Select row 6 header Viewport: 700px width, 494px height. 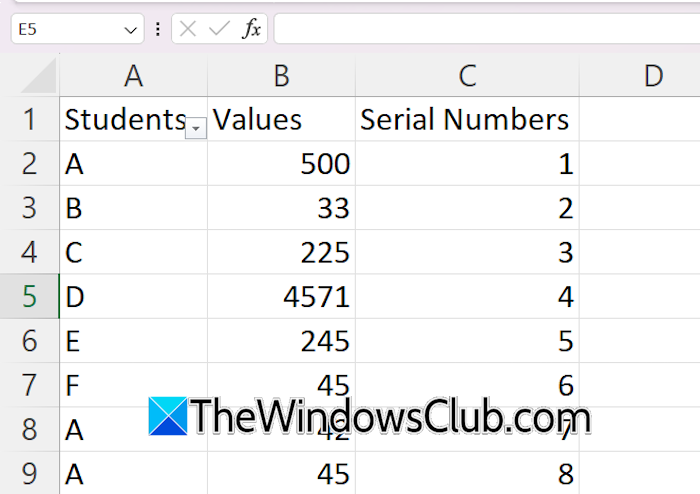(29, 341)
